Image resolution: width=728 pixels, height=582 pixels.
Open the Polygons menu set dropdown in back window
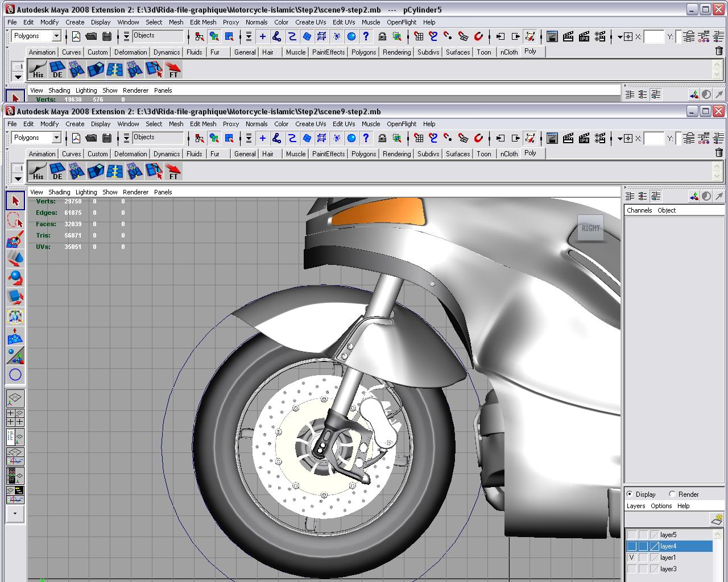56,36
